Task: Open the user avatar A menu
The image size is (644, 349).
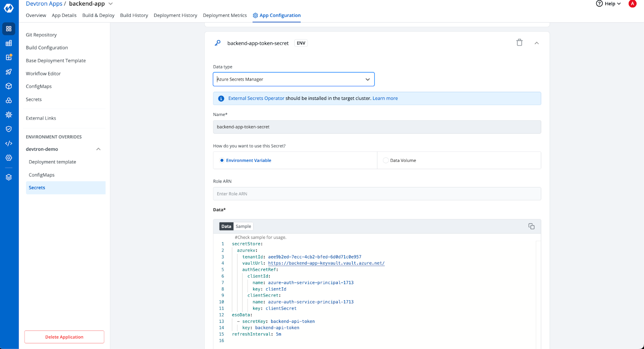Action: 633,4
